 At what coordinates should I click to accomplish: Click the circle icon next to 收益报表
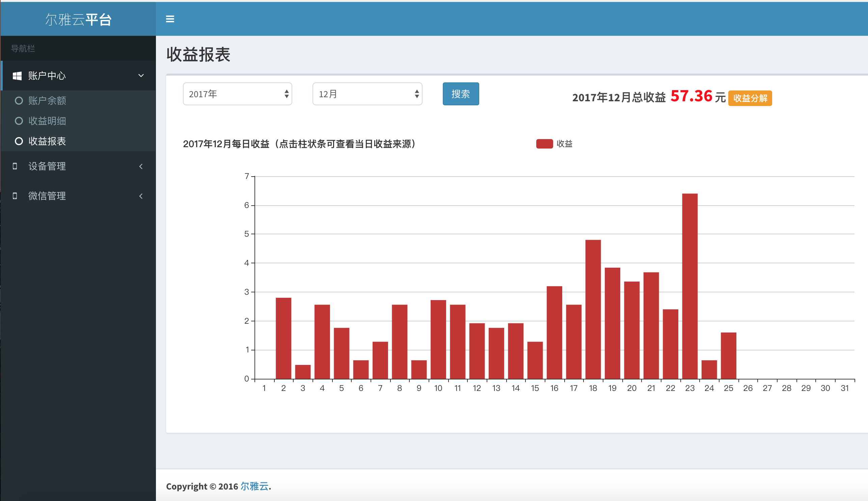point(19,141)
